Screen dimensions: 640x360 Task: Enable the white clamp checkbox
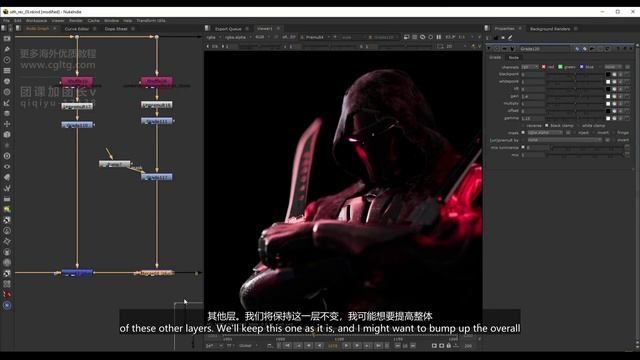[x=578, y=126]
